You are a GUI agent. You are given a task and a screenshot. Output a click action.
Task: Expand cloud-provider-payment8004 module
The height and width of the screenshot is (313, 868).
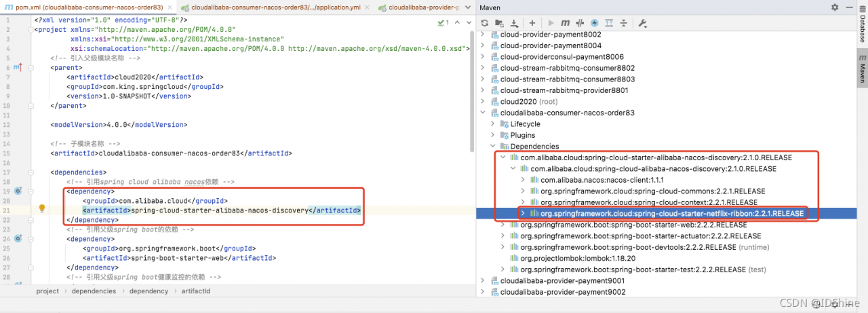click(483, 45)
